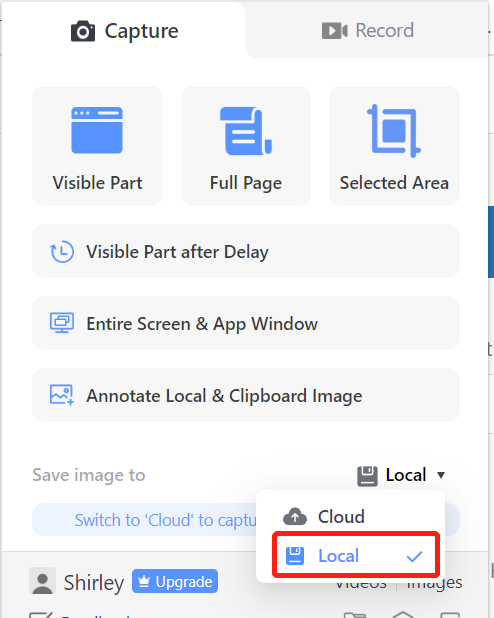Switch to the Record tab
The height and width of the screenshot is (618, 494).
click(367, 30)
